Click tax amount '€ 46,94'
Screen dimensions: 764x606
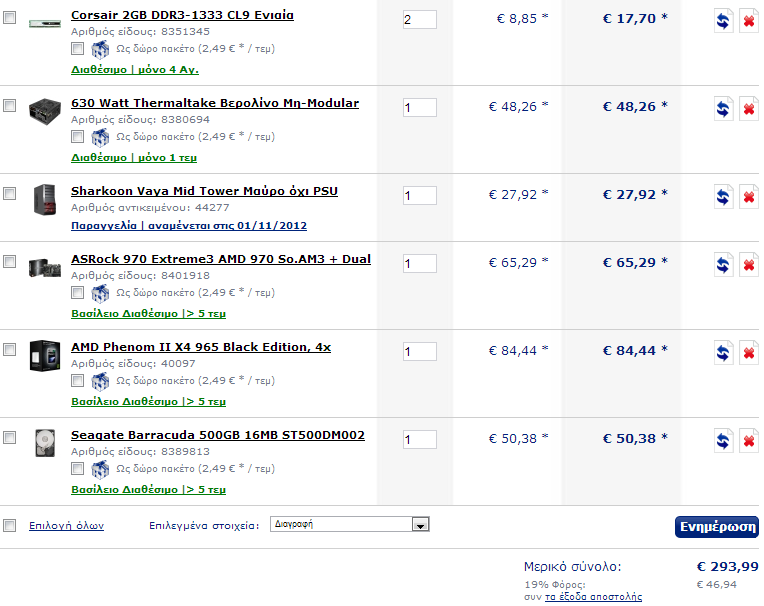716,585
